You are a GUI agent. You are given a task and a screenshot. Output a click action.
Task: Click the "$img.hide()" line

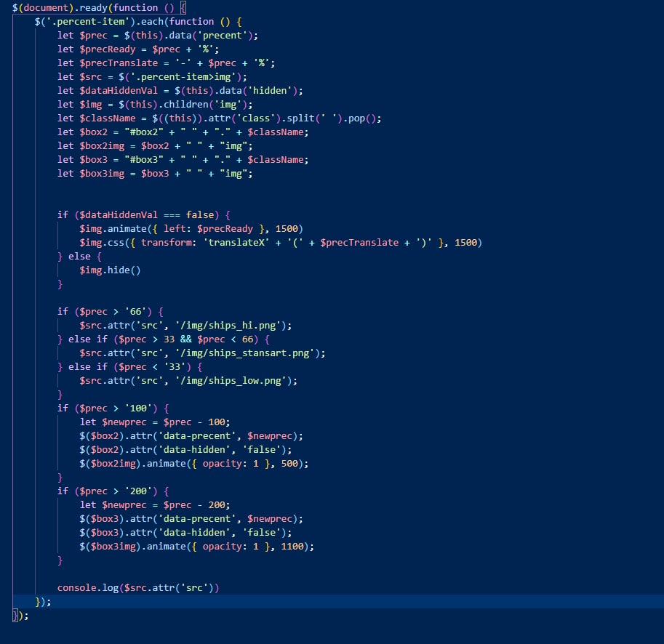pos(110,270)
